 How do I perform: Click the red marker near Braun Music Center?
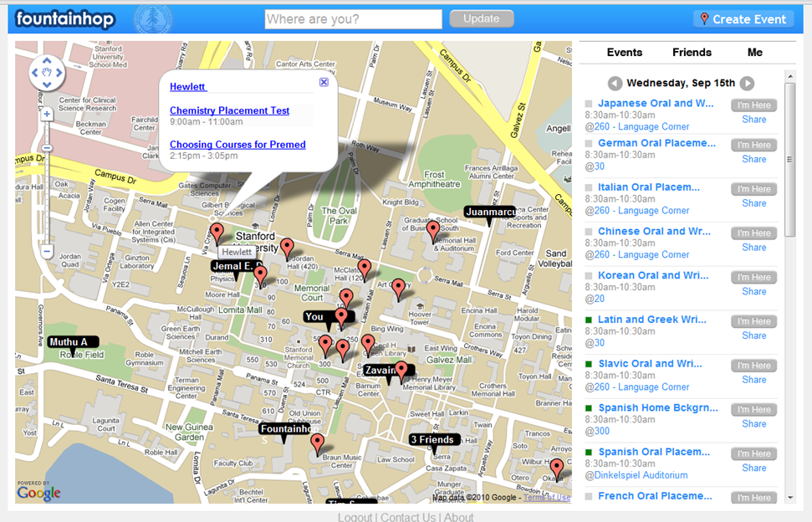tap(317, 443)
